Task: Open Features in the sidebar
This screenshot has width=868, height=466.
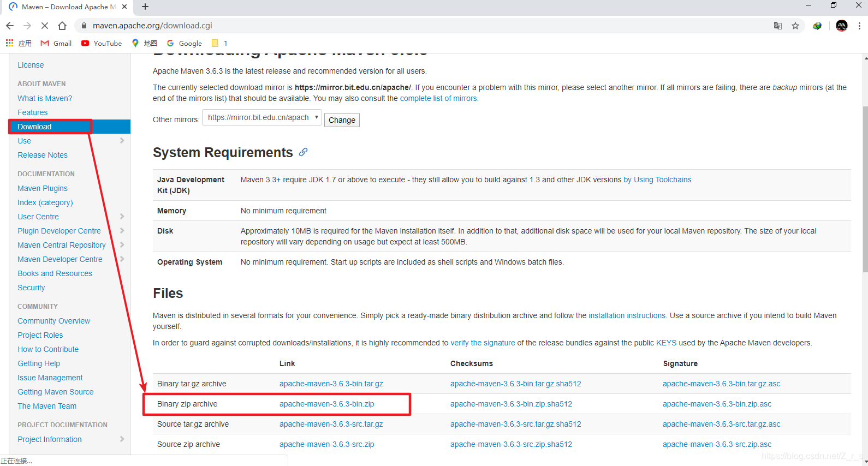Action: tap(32, 112)
